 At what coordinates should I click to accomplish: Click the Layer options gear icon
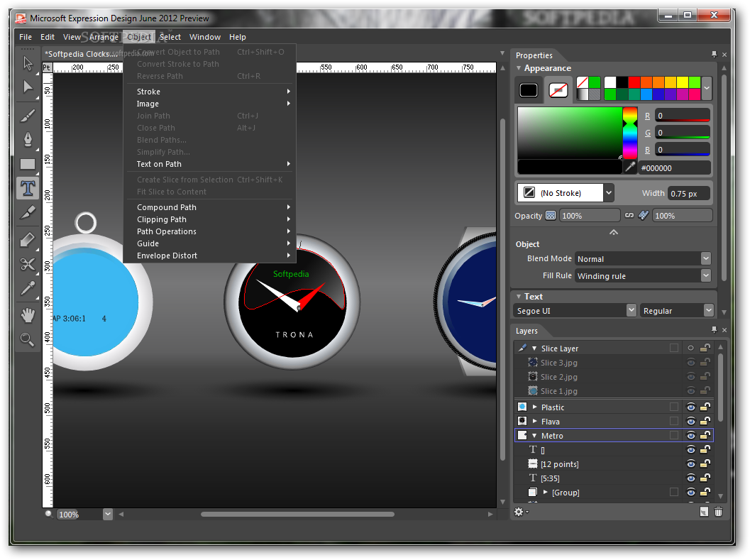pos(519,512)
